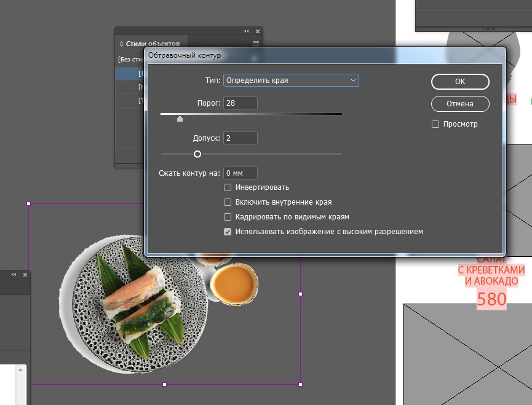Click the С КРЕВЕТКАМИ text line
The width and height of the screenshot is (532, 405).
click(491, 270)
